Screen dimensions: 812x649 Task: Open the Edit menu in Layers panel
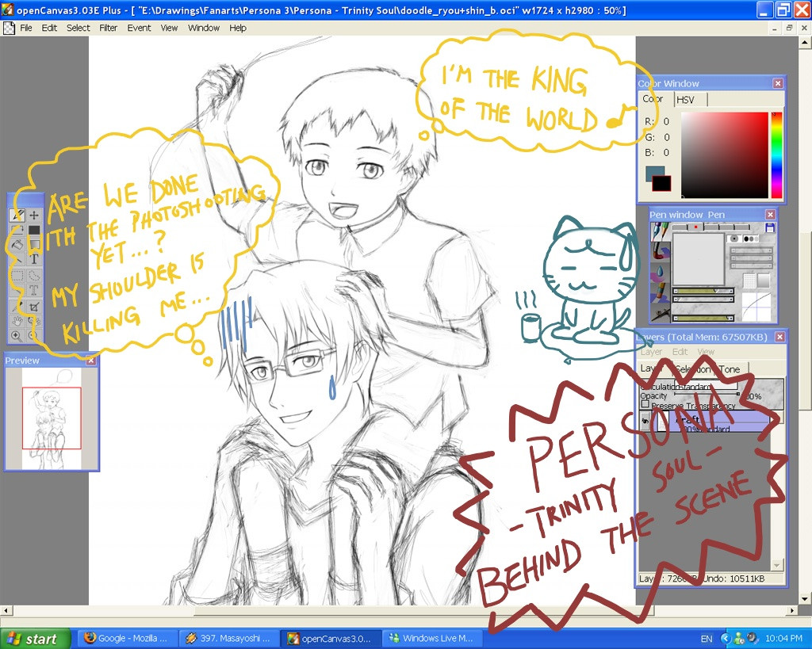click(x=680, y=352)
